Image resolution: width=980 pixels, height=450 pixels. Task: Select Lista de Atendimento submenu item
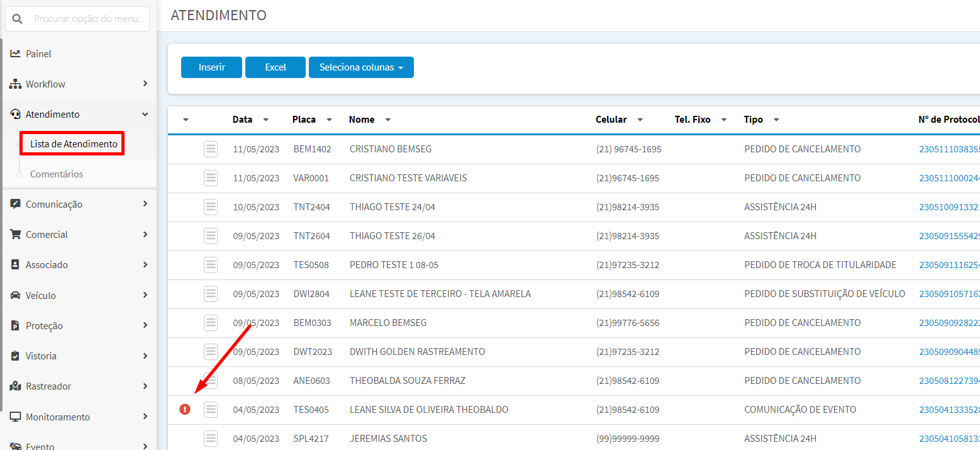click(74, 144)
